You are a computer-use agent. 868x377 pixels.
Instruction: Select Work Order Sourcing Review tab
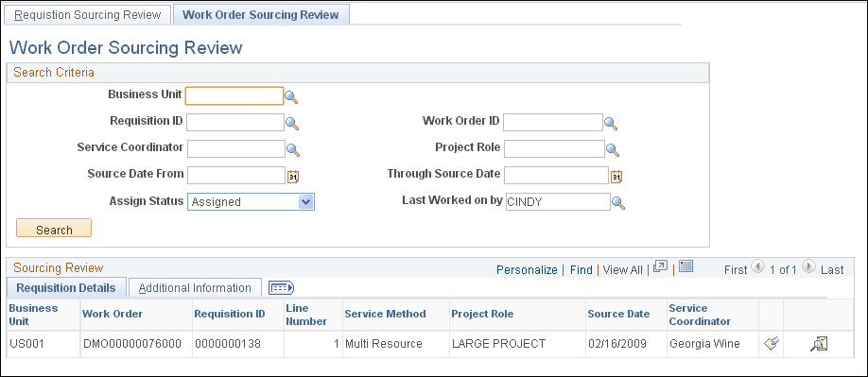261,15
